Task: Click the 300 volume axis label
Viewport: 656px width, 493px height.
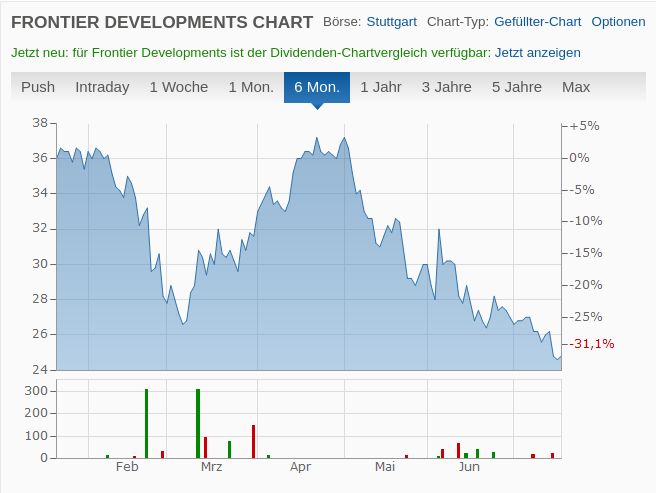Action: tap(36, 391)
